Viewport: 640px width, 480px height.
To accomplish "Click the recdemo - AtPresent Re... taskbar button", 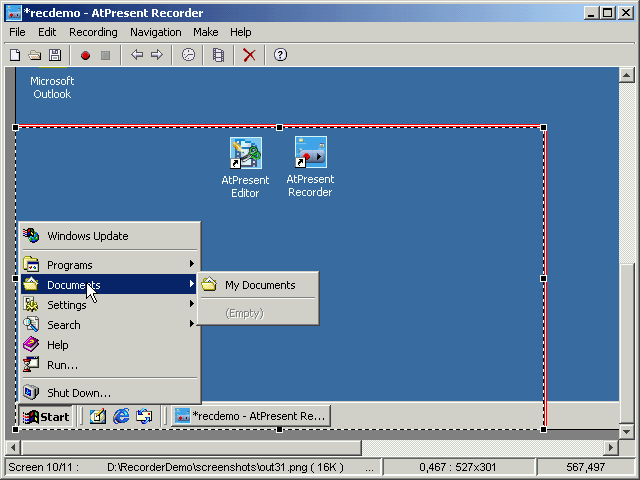I will [x=251, y=416].
